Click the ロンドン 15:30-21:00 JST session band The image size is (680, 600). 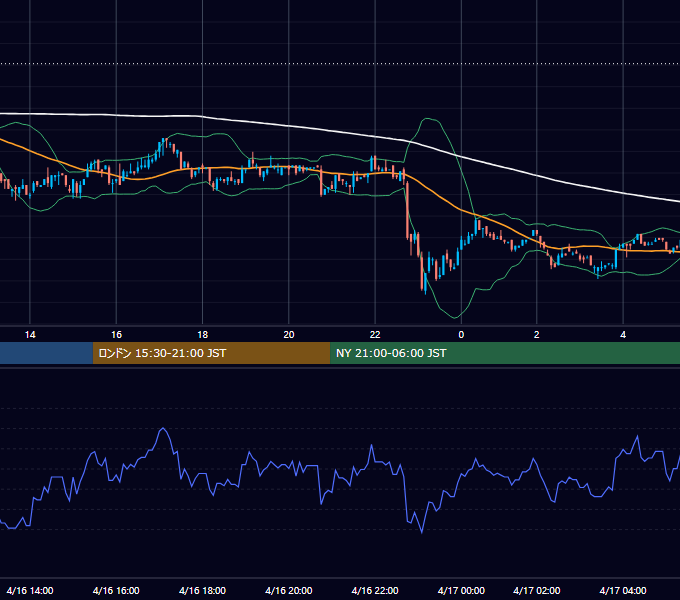tap(211, 353)
